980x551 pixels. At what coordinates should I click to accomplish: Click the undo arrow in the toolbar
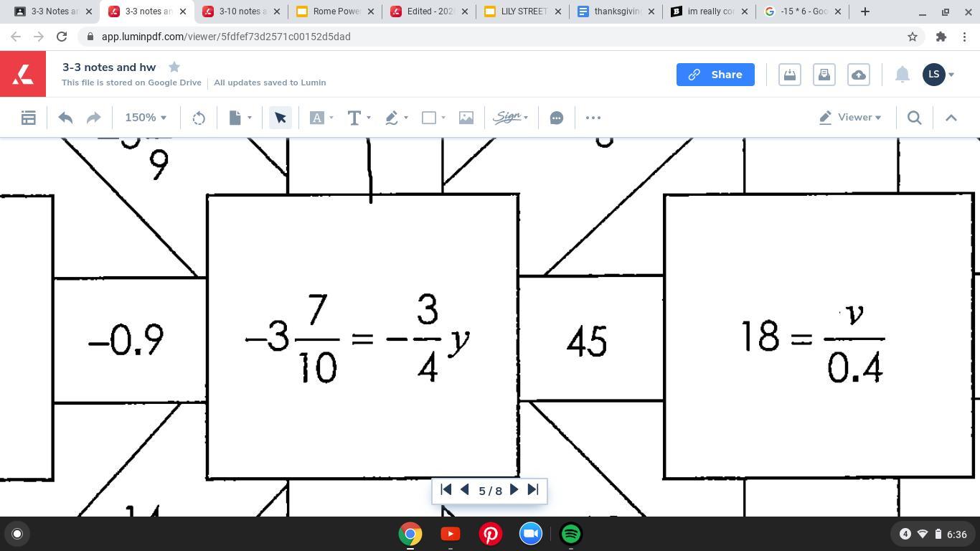65,118
